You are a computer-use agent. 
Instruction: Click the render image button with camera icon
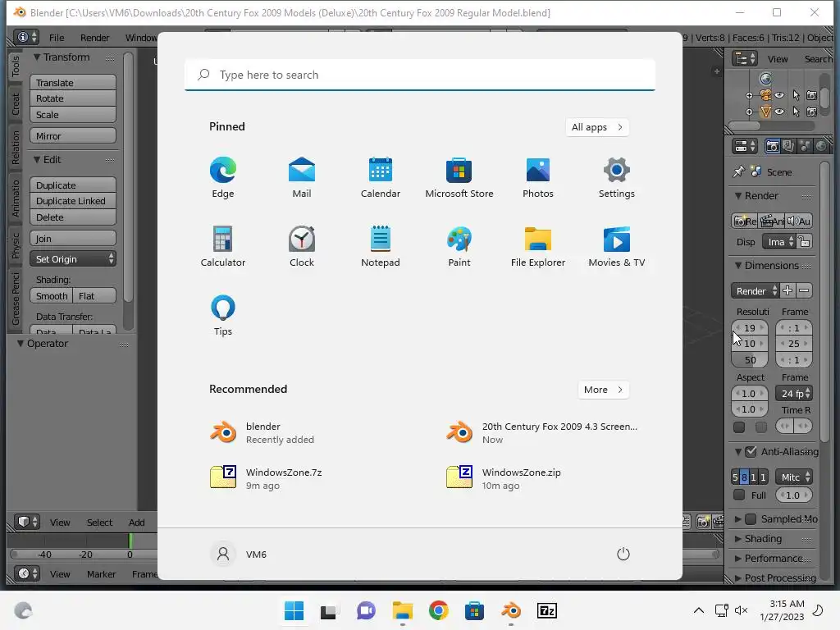point(744,221)
